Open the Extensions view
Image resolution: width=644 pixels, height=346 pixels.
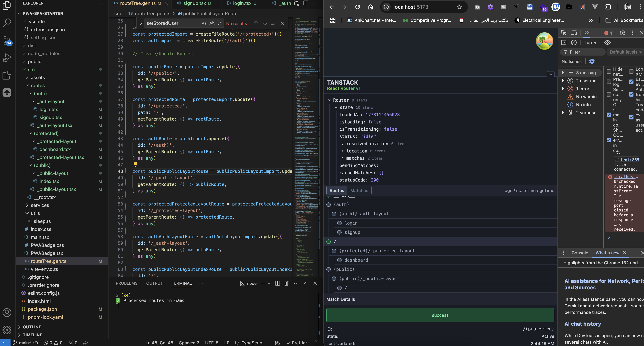click(x=7, y=75)
